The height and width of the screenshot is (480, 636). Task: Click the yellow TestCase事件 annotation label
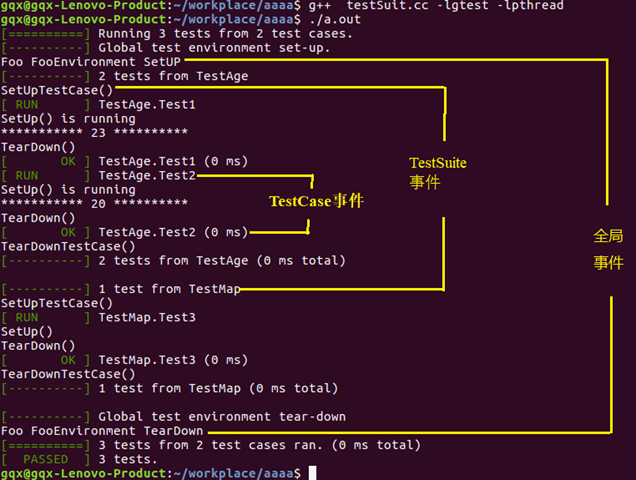(x=316, y=201)
